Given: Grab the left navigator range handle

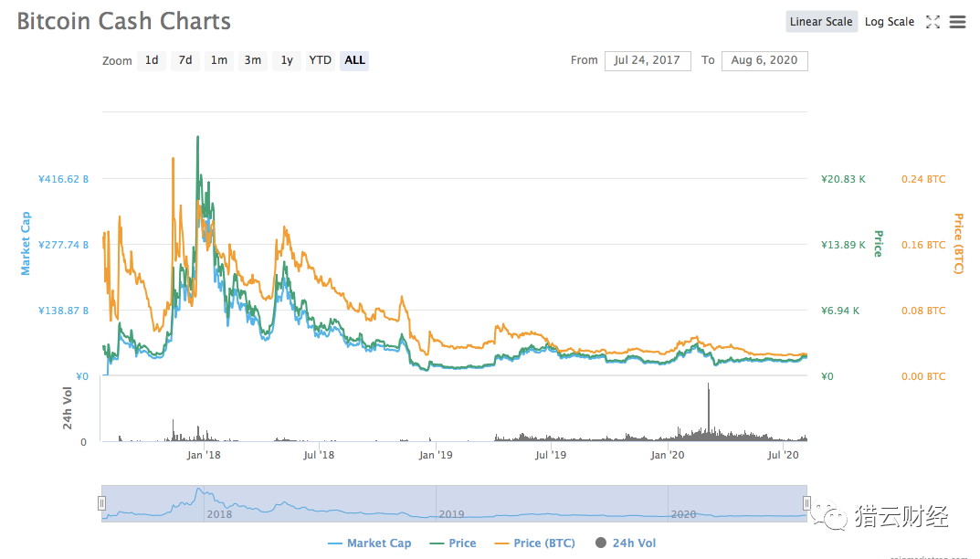Looking at the screenshot, I should (x=102, y=503).
